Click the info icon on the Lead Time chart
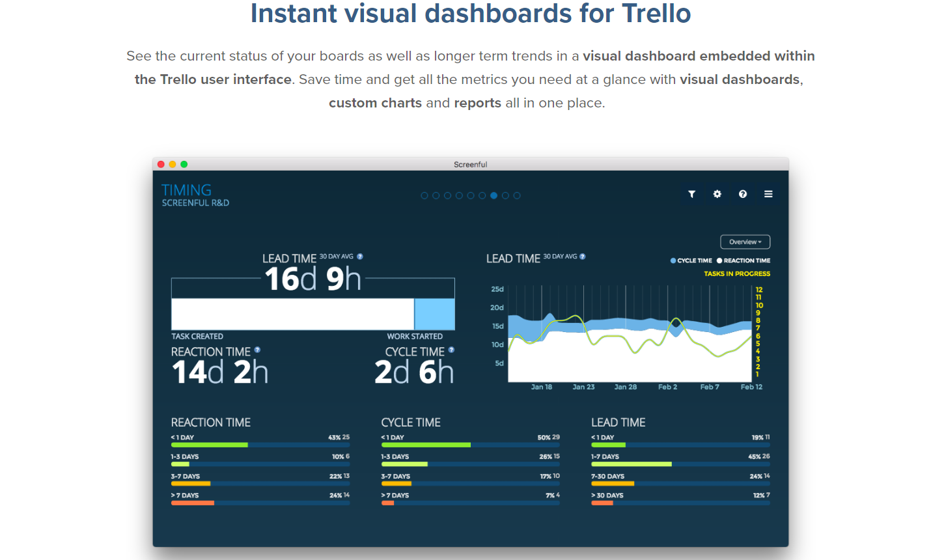 pyautogui.click(x=582, y=257)
